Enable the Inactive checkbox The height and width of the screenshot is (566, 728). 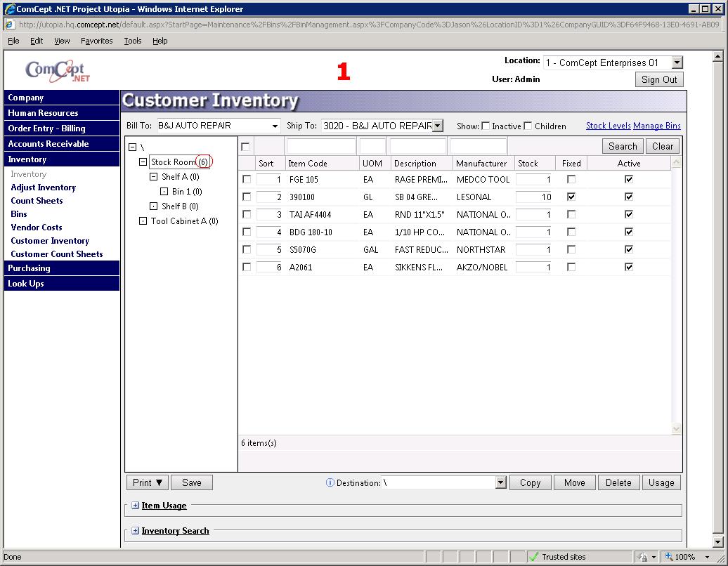486,126
